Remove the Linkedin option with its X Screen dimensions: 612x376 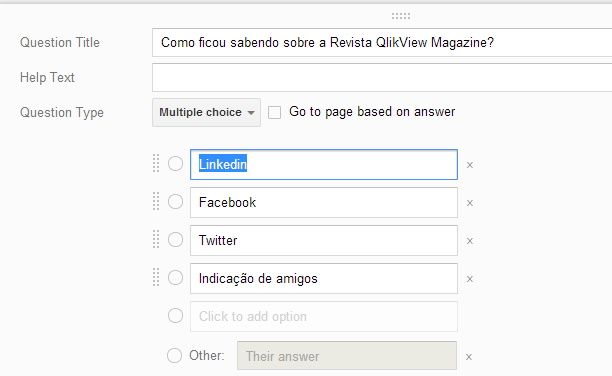coord(470,165)
